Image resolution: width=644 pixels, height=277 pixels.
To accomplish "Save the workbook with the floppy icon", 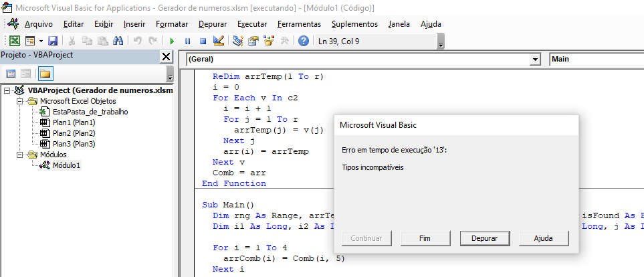I will coord(53,41).
